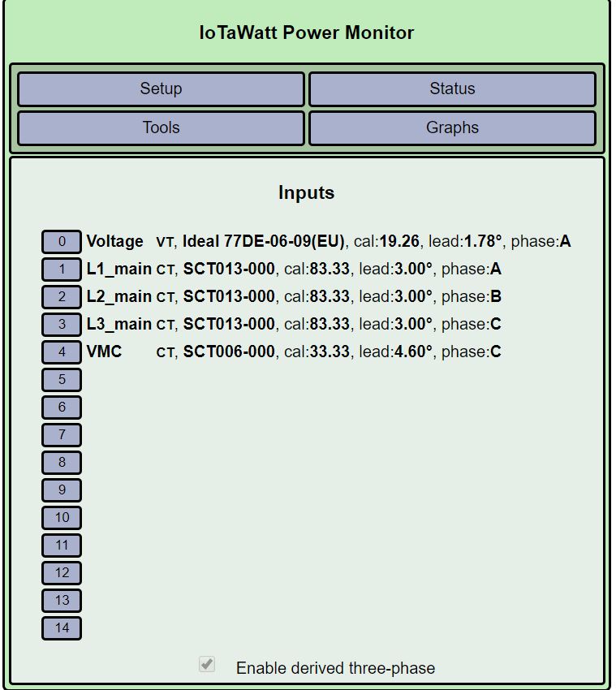Edit input 1 L1_main

tap(62, 270)
